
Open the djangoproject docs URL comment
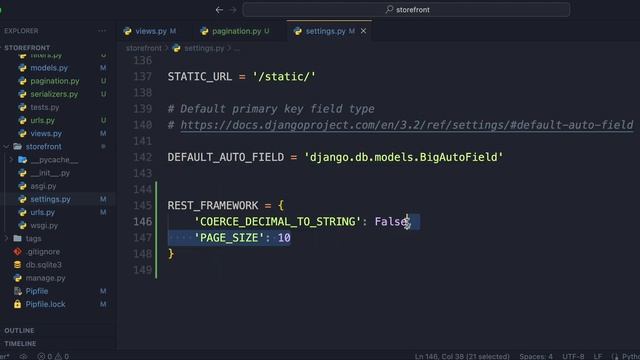click(407, 125)
